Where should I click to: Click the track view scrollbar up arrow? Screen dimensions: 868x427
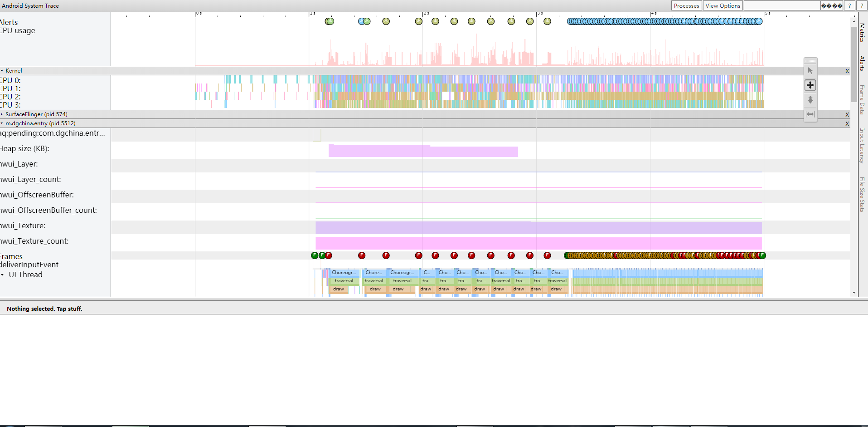(854, 21)
